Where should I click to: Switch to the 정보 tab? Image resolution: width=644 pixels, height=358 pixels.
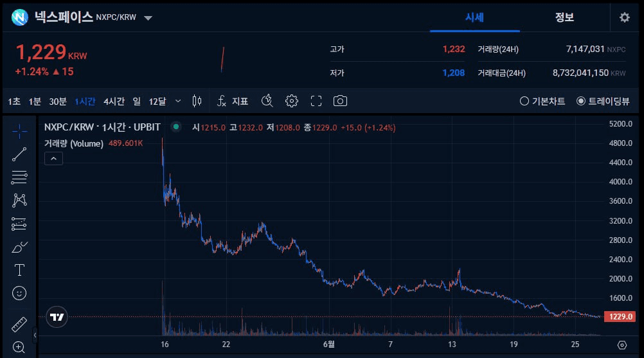[564, 17]
